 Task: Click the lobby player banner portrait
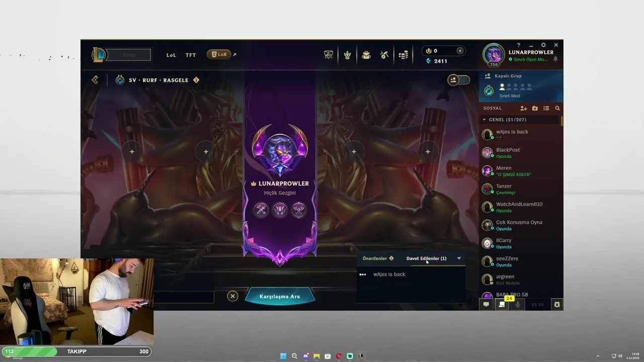pyautogui.click(x=280, y=149)
